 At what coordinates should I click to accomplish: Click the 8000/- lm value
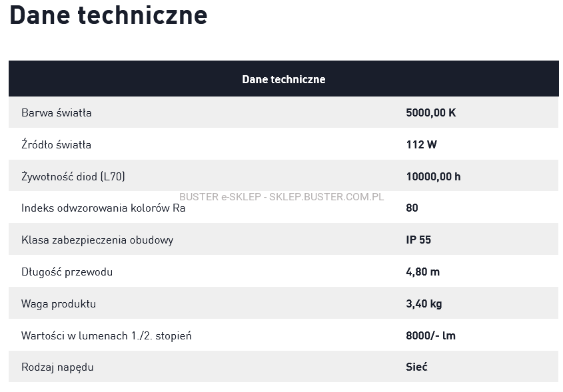(x=430, y=335)
